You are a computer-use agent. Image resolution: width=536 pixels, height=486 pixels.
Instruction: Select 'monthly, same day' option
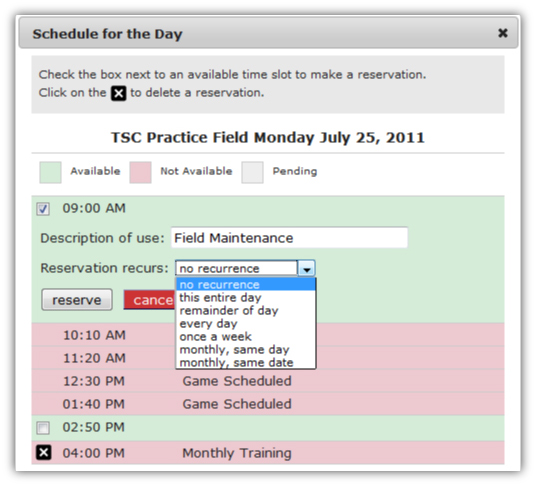click(x=245, y=349)
